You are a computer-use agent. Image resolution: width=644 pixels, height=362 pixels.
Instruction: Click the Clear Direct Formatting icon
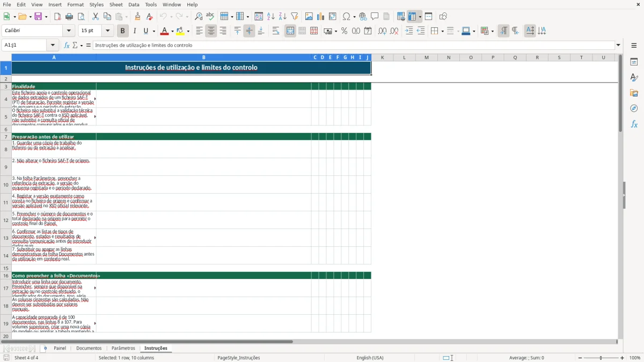click(150, 17)
